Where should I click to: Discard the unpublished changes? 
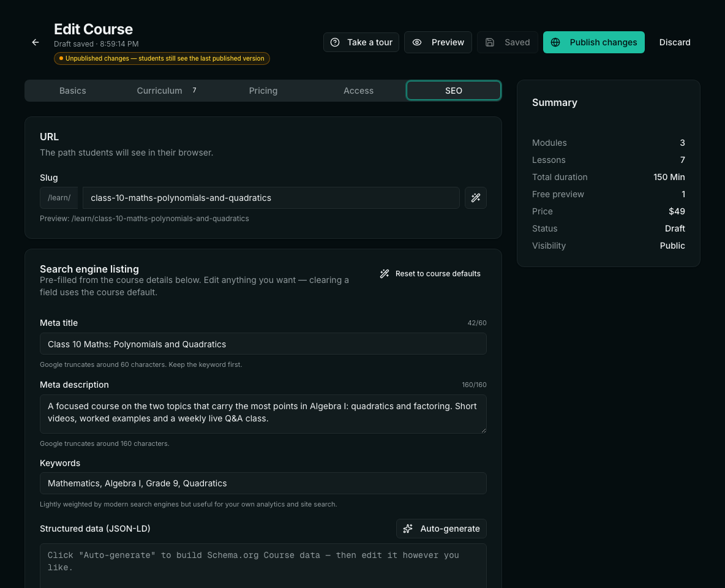point(675,42)
